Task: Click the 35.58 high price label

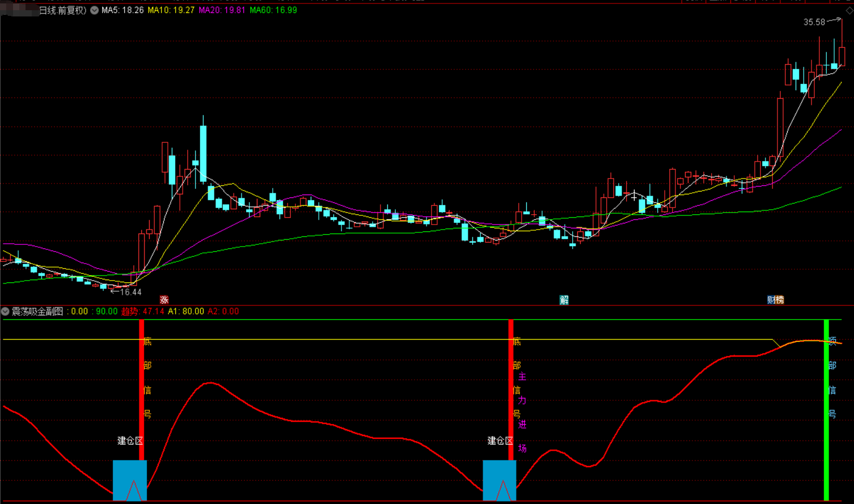Action: pos(814,22)
